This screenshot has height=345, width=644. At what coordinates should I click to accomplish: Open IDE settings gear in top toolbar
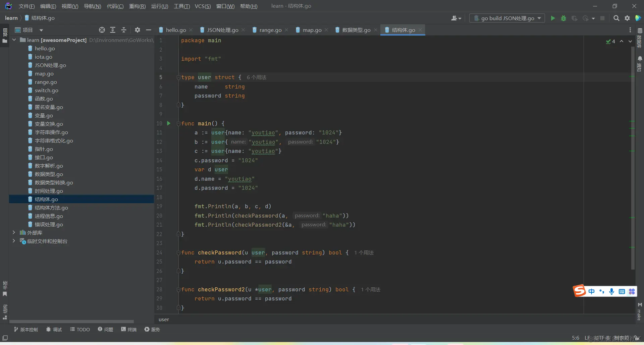(627, 18)
